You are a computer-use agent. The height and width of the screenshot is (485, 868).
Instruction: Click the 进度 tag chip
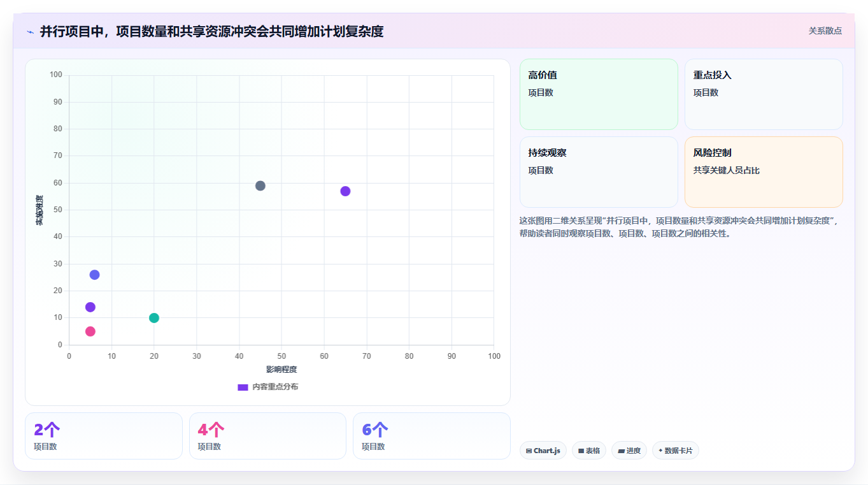point(629,451)
